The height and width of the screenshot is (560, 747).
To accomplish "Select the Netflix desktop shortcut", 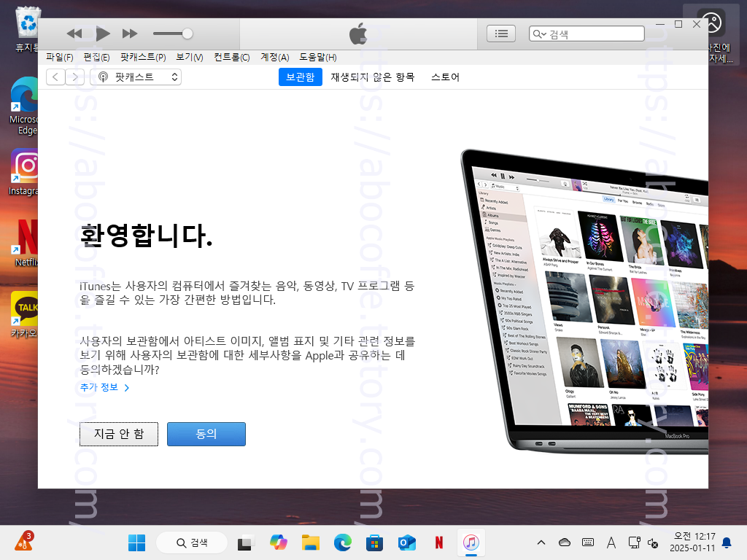I will 26,243.
